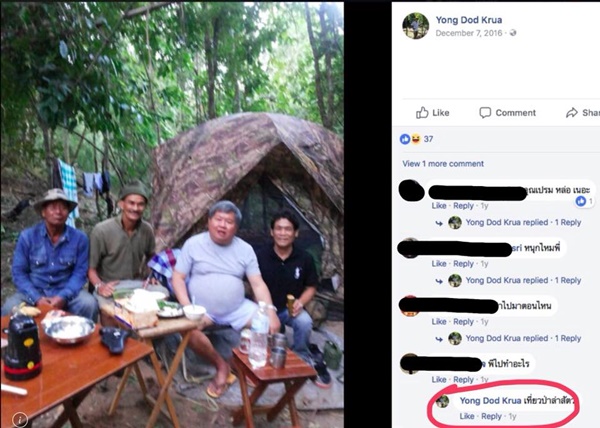The height and width of the screenshot is (428, 600).
Task: Click the reaction emoji icons beside 37
Action: [x=409, y=139]
